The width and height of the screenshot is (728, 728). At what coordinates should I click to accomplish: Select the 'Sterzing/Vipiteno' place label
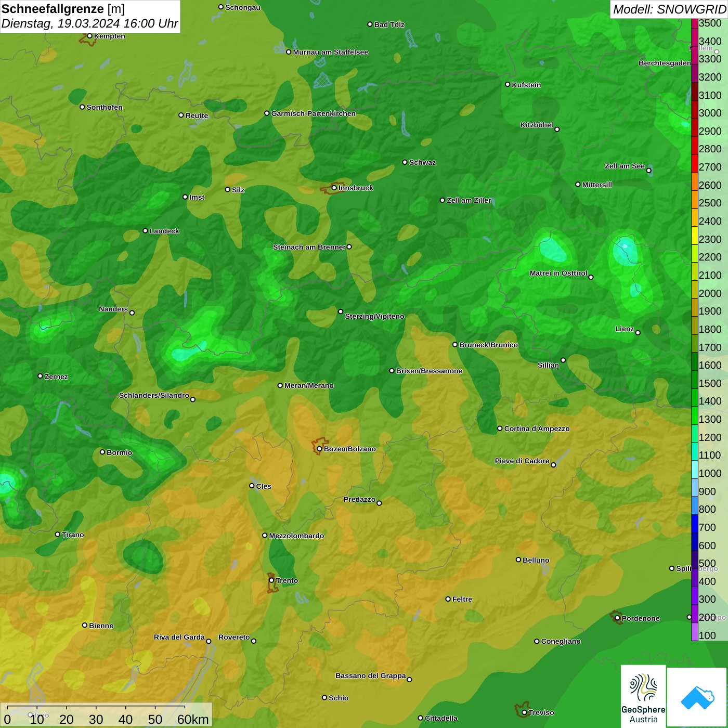374,316
